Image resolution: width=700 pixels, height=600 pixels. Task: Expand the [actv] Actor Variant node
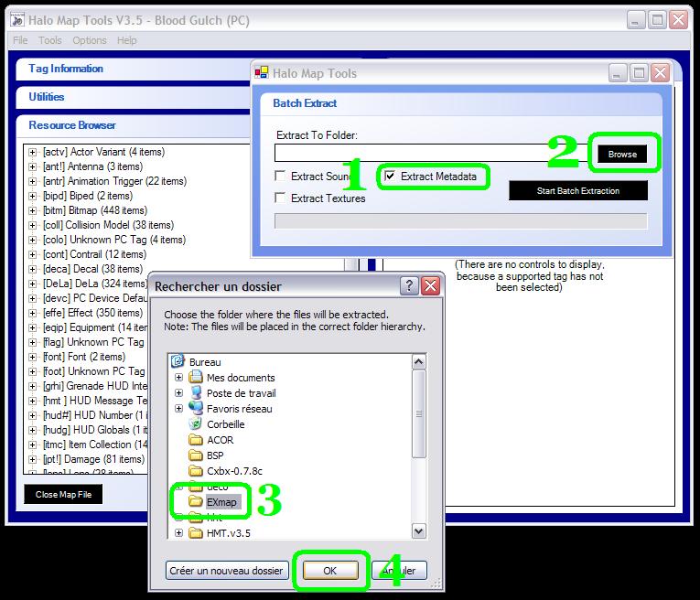(x=32, y=152)
